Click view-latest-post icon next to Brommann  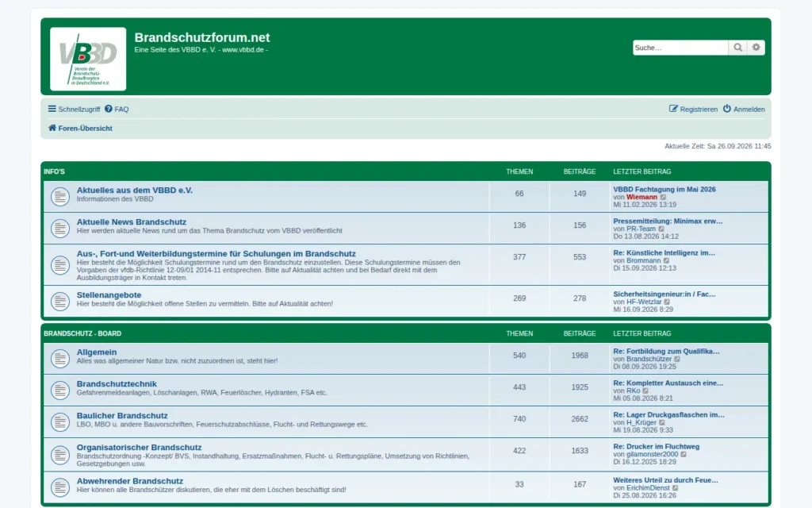[666, 260]
